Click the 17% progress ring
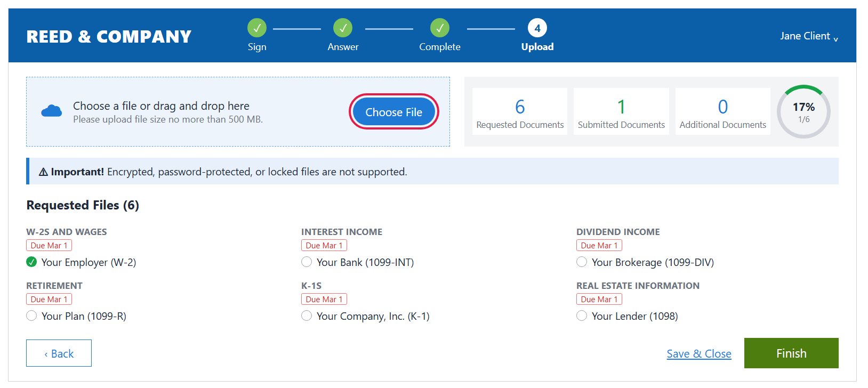This screenshot has width=868, height=388. 803,111
